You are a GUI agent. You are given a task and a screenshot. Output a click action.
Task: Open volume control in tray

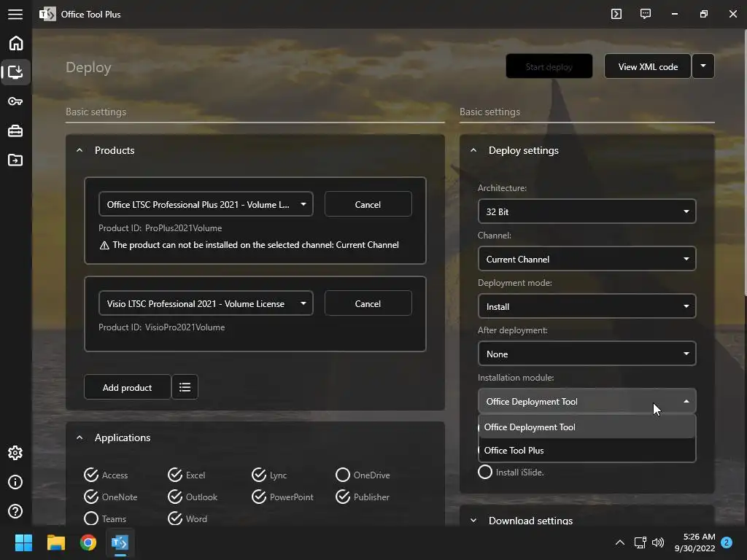point(658,542)
